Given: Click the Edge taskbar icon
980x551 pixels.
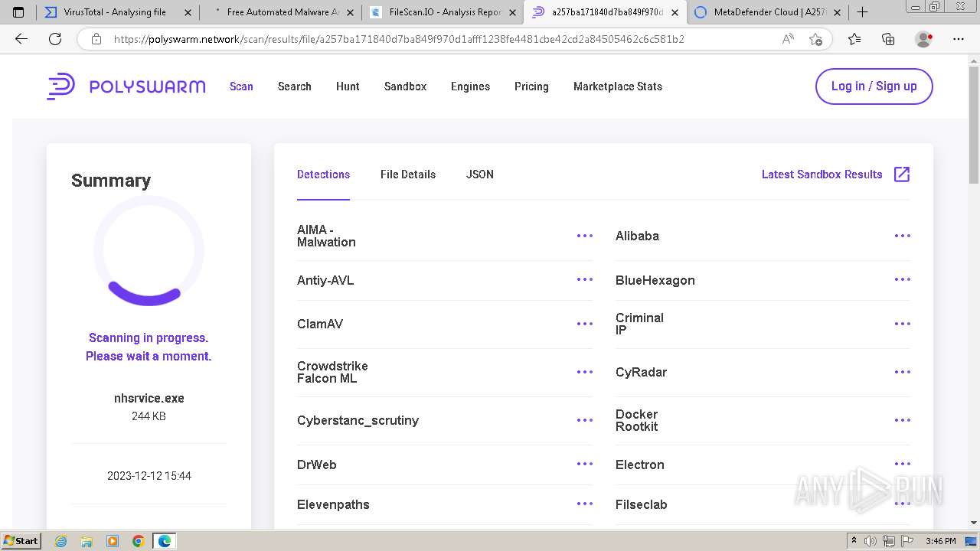Looking at the screenshot, I should pyautogui.click(x=165, y=541).
